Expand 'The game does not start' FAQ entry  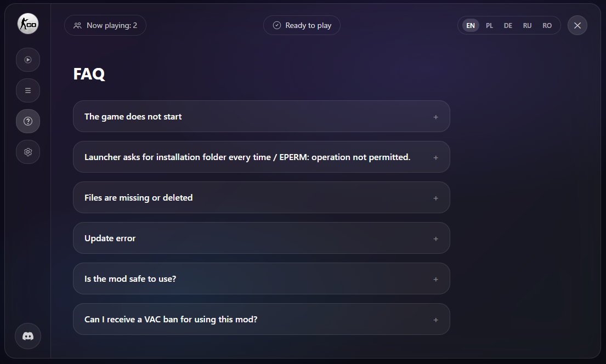261,116
